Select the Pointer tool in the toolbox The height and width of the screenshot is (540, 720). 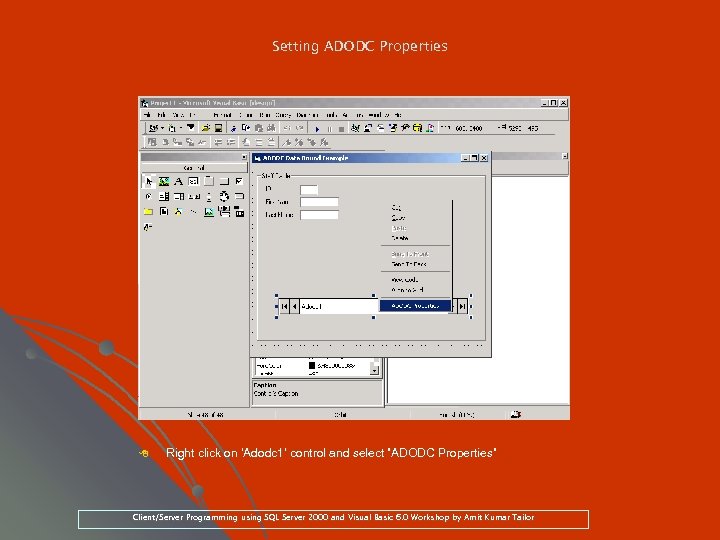coord(148,181)
